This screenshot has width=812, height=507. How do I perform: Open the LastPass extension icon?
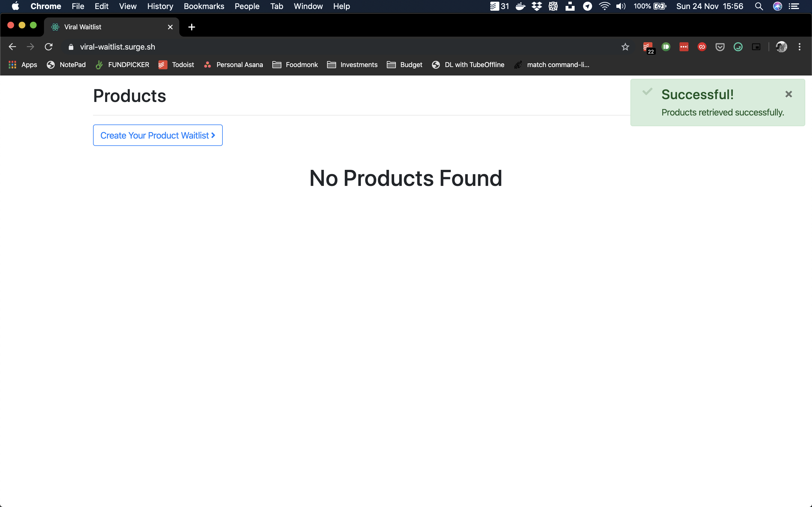(684, 47)
